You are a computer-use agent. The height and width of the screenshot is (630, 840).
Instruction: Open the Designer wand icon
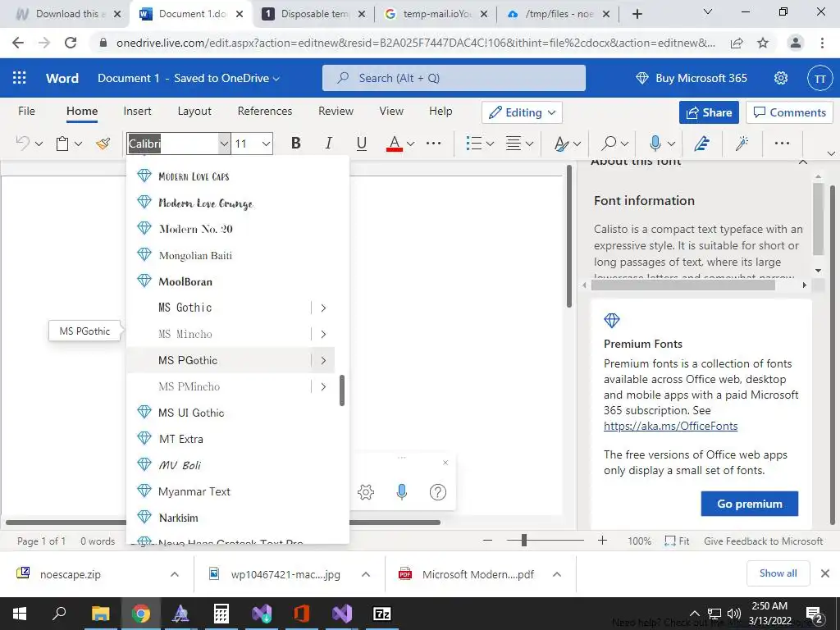742,143
